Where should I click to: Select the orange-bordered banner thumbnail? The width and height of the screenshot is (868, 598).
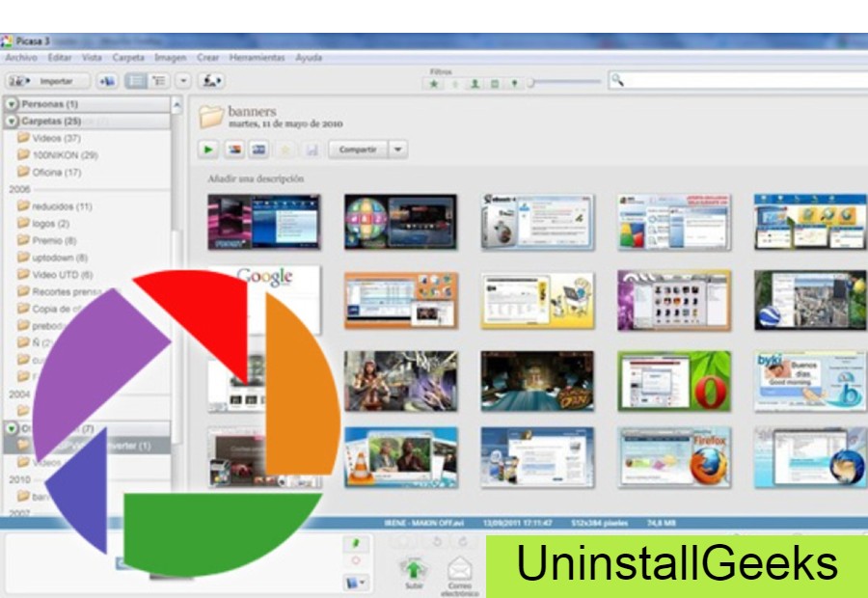401,300
